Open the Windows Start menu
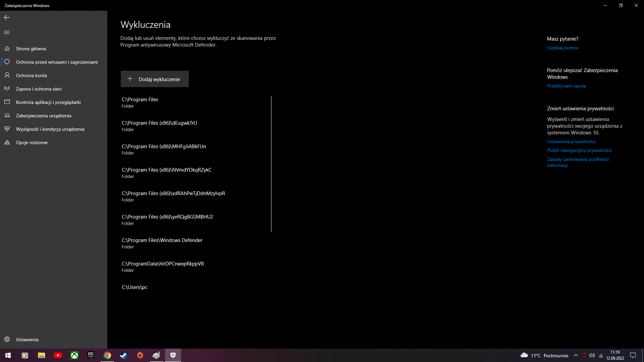The width and height of the screenshot is (644, 362). pyautogui.click(x=8, y=355)
